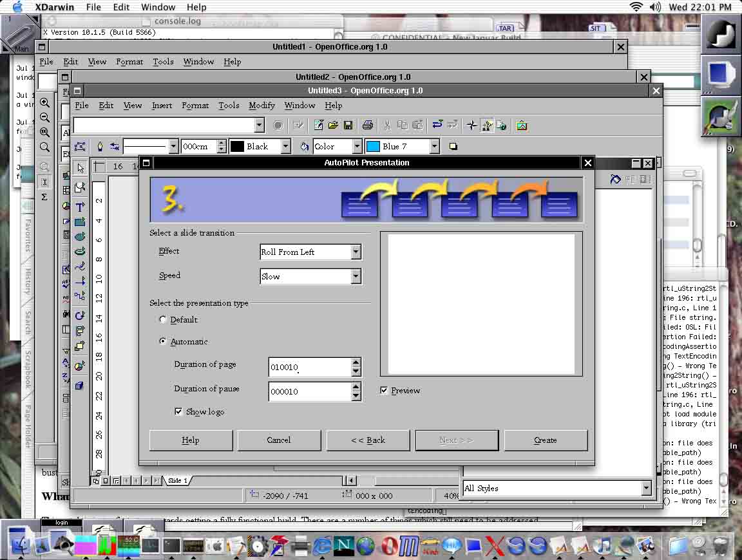Image resolution: width=742 pixels, height=560 pixels.
Task: Click the Edit Points icon
Action: point(80,147)
